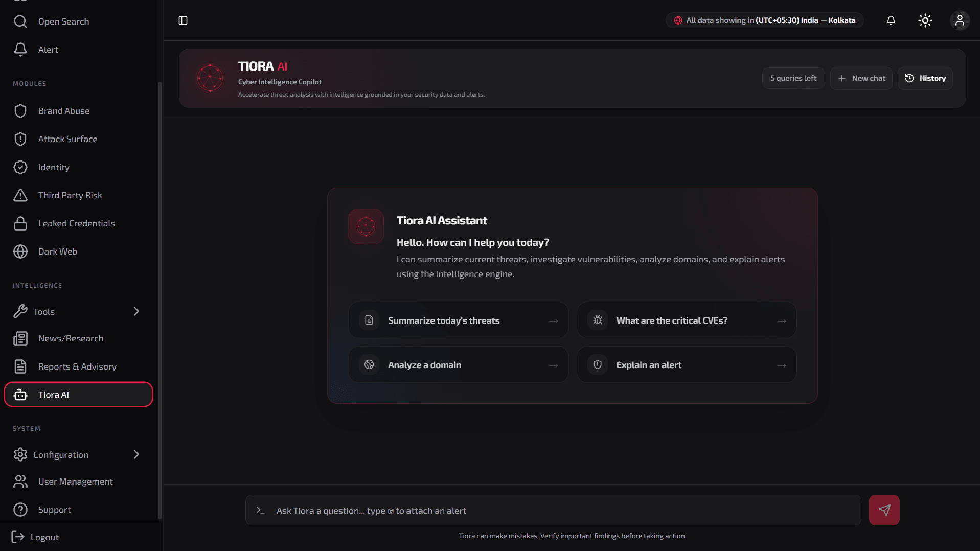Click the notifications bell in top bar
Image resolution: width=980 pixels, height=551 pixels.
coord(891,20)
